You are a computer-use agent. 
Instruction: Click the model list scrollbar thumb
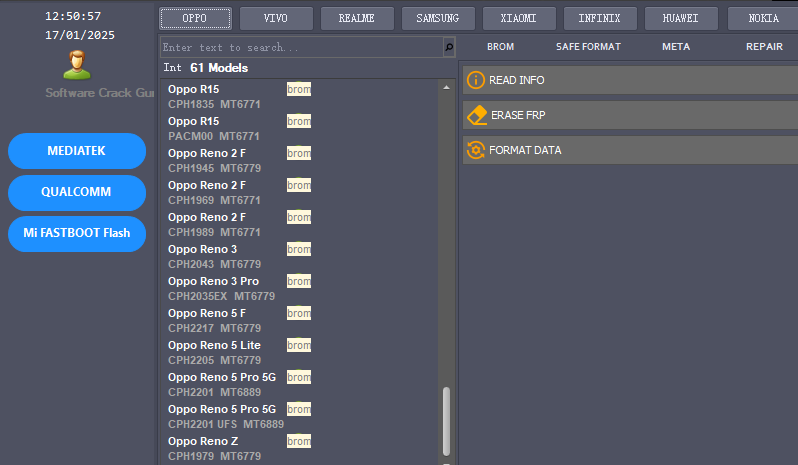(x=446, y=421)
